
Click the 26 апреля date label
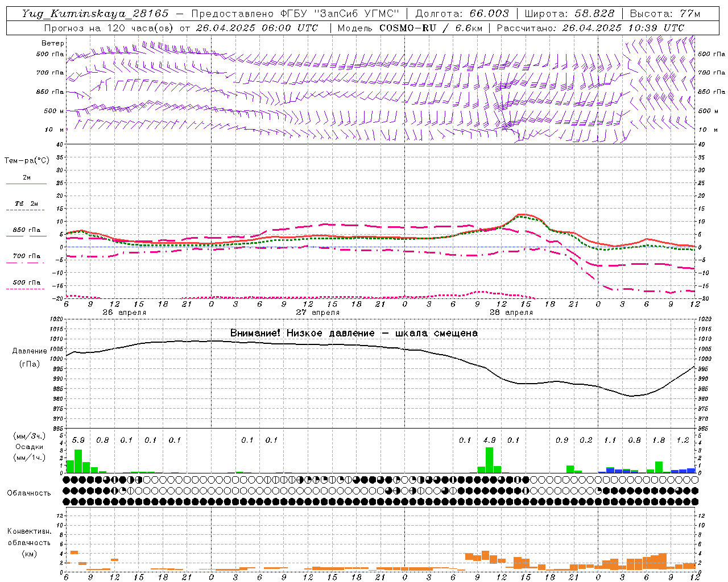[x=125, y=313]
